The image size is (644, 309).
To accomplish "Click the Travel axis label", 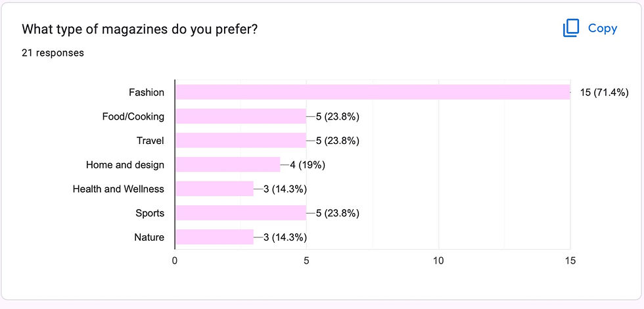I will pyautogui.click(x=150, y=141).
